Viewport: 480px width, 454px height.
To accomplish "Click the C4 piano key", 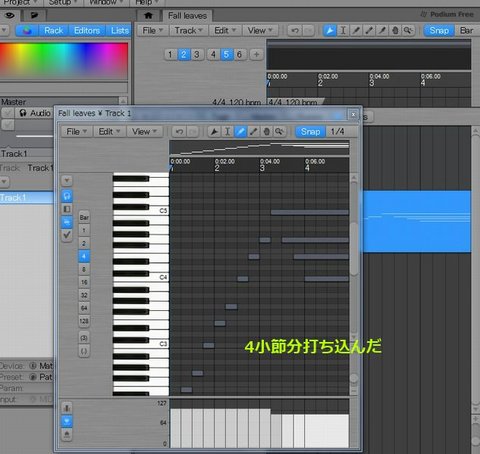I will [x=141, y=279].
